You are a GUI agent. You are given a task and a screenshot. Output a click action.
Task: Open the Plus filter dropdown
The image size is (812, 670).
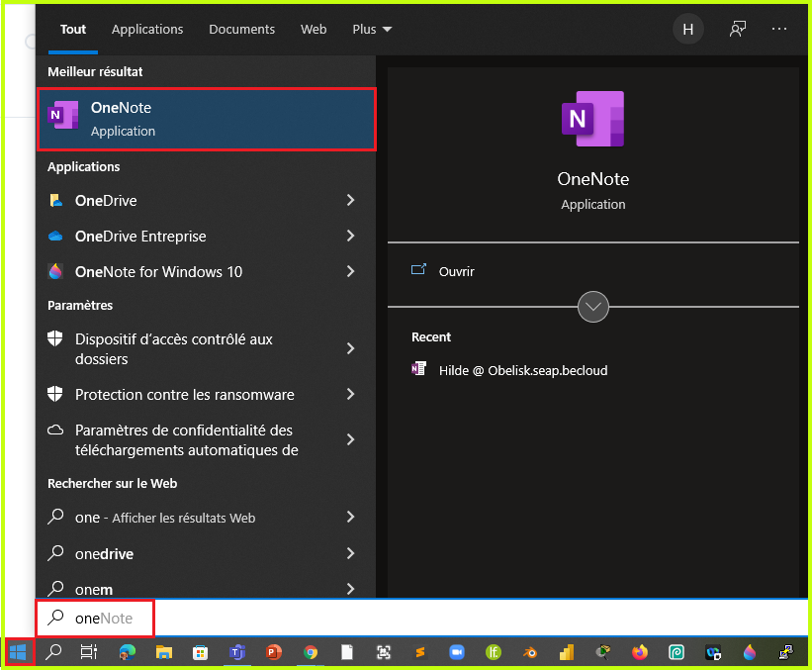coord(372,29)
